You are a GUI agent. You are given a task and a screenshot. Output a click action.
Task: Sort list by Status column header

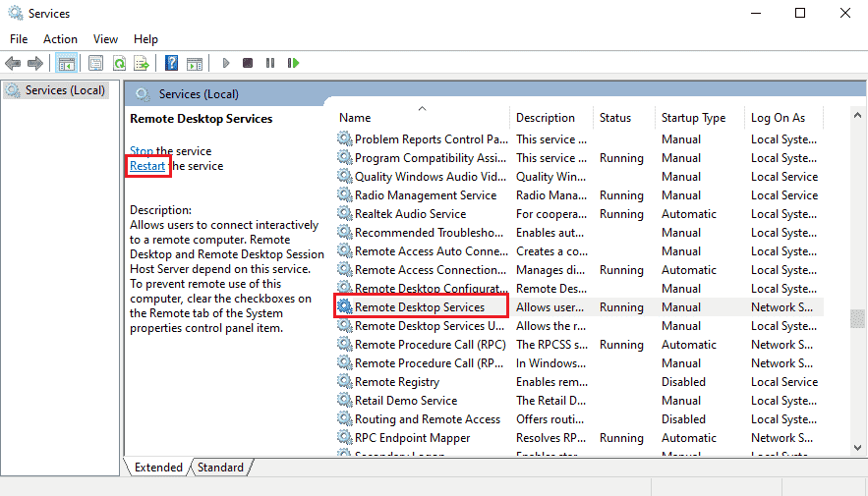(615, 118)
